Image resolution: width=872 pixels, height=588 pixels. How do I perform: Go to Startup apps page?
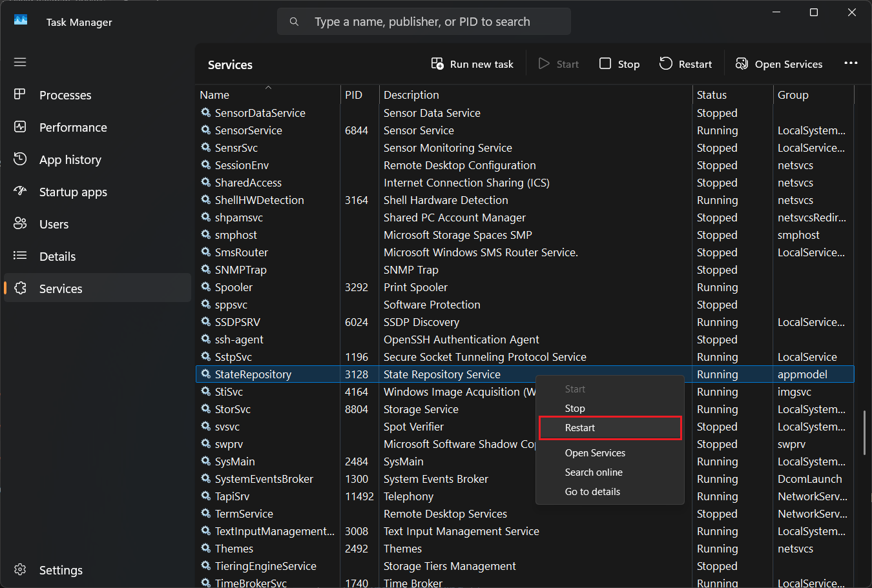(x=72, y=192)
